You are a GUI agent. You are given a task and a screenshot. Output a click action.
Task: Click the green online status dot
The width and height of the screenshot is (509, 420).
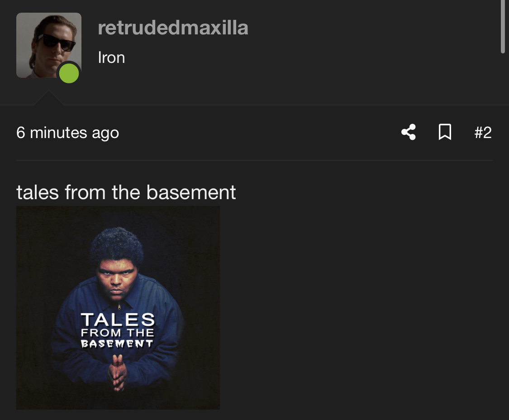point(69,73)
